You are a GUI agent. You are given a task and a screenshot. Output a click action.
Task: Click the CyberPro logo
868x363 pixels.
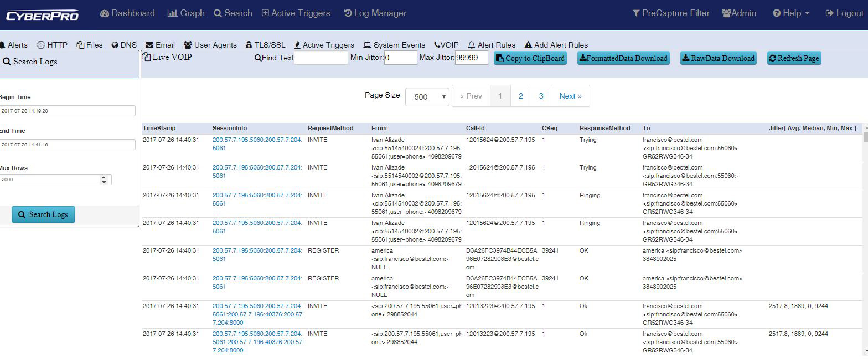[x=42, y=15]
